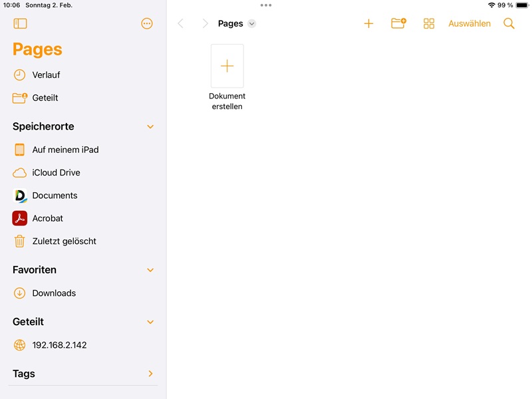Create a new folder icon

398,23
